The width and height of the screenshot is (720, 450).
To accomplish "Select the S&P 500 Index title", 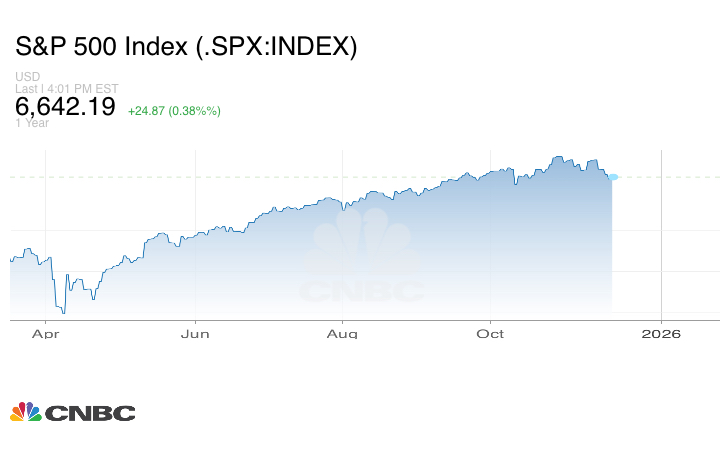I will click(186, 46).
